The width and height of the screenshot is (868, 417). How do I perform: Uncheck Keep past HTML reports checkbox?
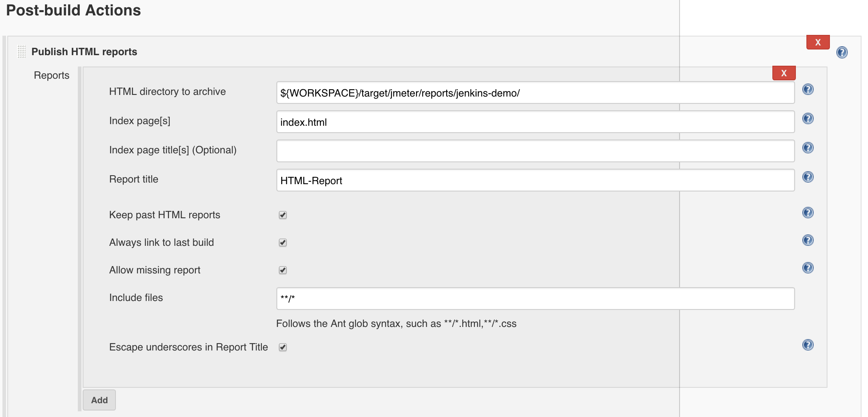(283, 215)
